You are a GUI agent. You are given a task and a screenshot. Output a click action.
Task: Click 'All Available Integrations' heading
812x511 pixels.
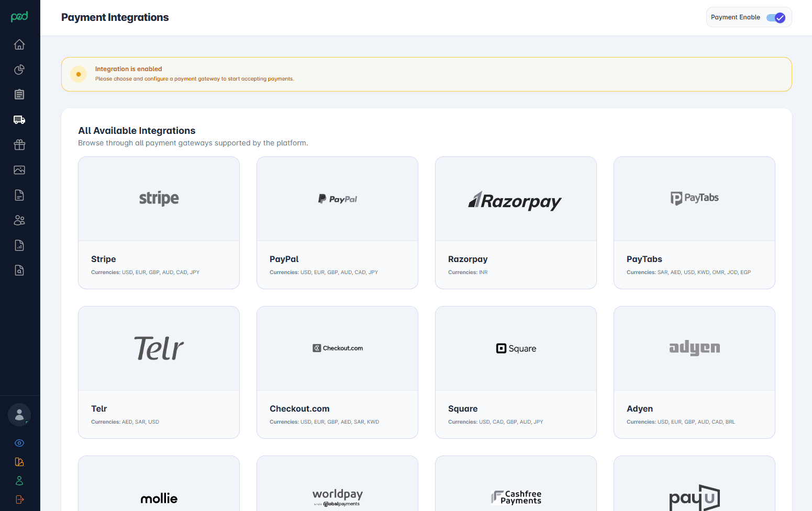tap(137, 130)
